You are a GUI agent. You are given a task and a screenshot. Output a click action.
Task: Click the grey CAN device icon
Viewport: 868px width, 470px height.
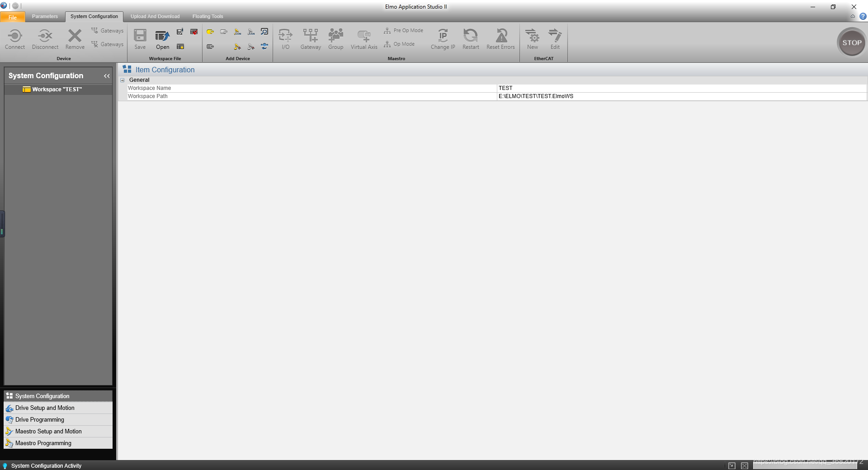pyautogui.click(x=251, y=32)
